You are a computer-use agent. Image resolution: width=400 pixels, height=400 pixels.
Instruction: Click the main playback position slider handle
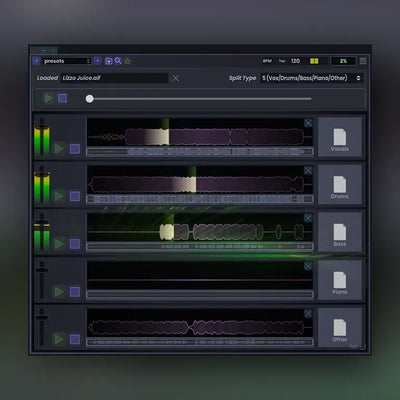point(89,99)
